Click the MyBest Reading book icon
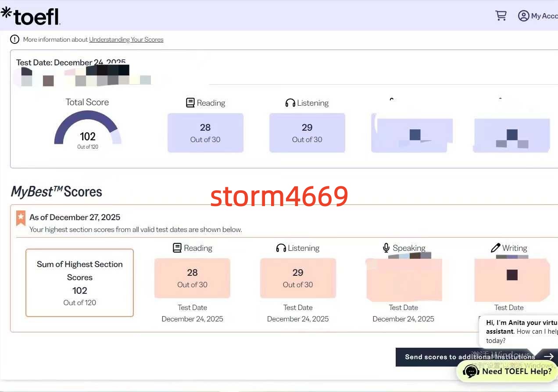Viewport: 558px width, 392px height. [x=177, y=248]
